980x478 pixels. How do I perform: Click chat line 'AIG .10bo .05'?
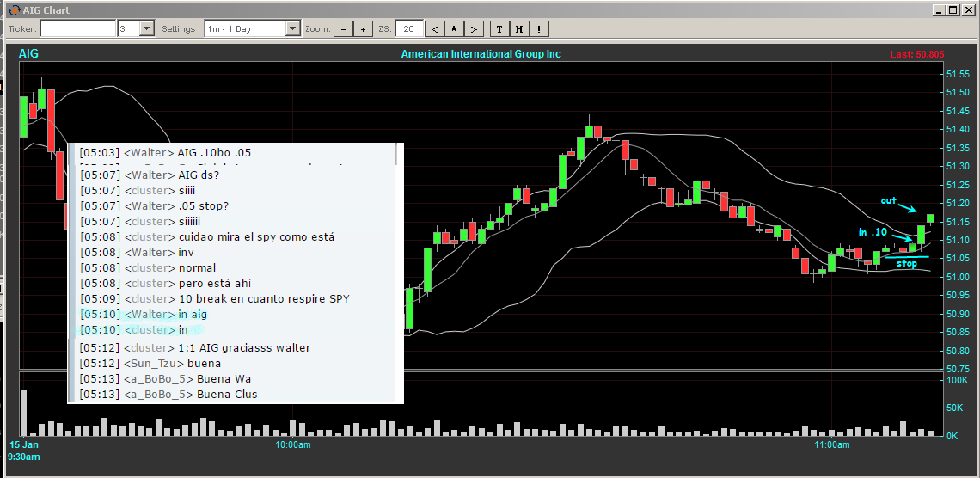[166, 152]
